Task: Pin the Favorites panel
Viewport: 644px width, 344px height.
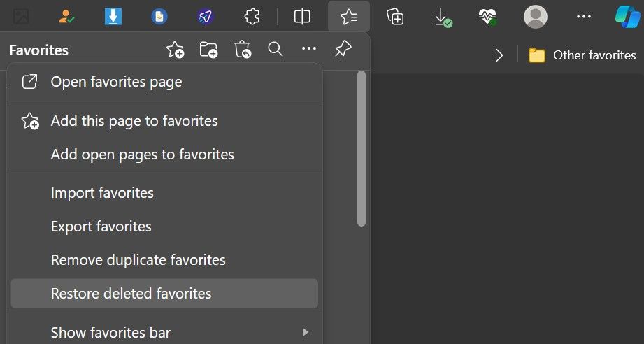Action: pos(343,50)
